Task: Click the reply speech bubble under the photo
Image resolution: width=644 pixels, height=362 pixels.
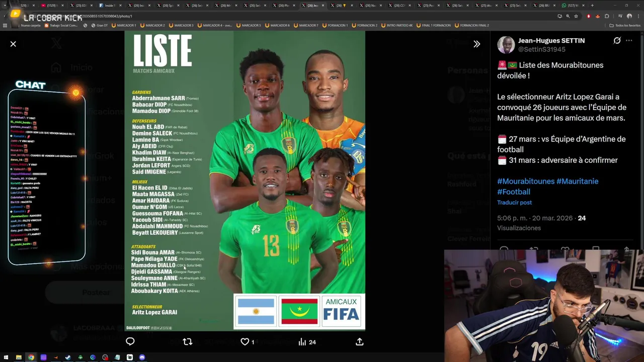Action: coord(130,342)
